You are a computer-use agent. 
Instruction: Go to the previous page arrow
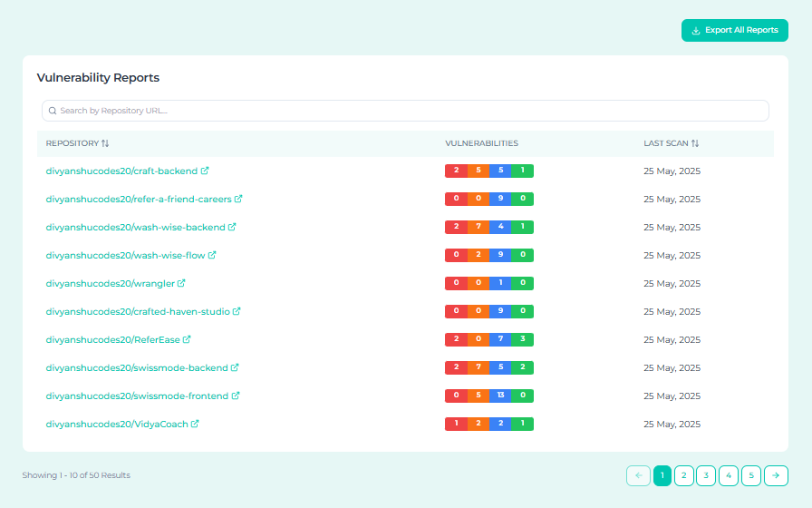[638, 475]
